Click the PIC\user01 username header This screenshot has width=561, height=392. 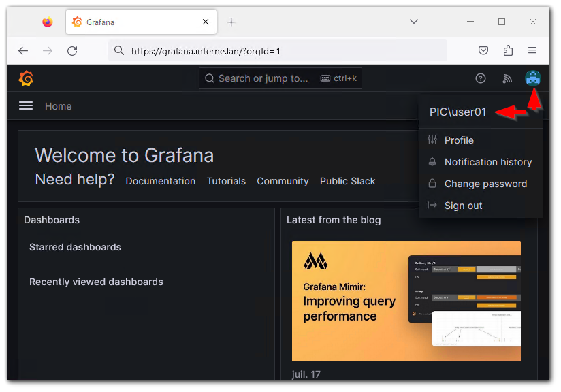(x=458, y=112)
